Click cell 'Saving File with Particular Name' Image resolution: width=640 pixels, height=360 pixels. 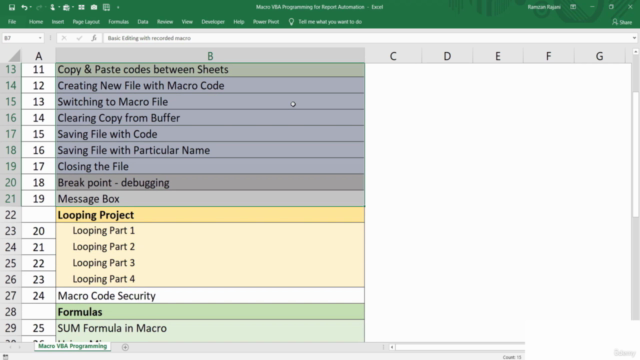210,150
